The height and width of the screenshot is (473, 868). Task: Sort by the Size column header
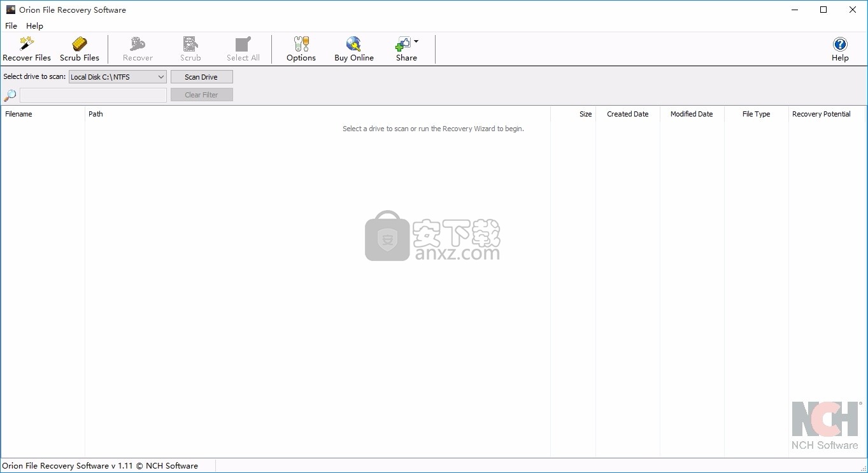(x=573, y=114)
